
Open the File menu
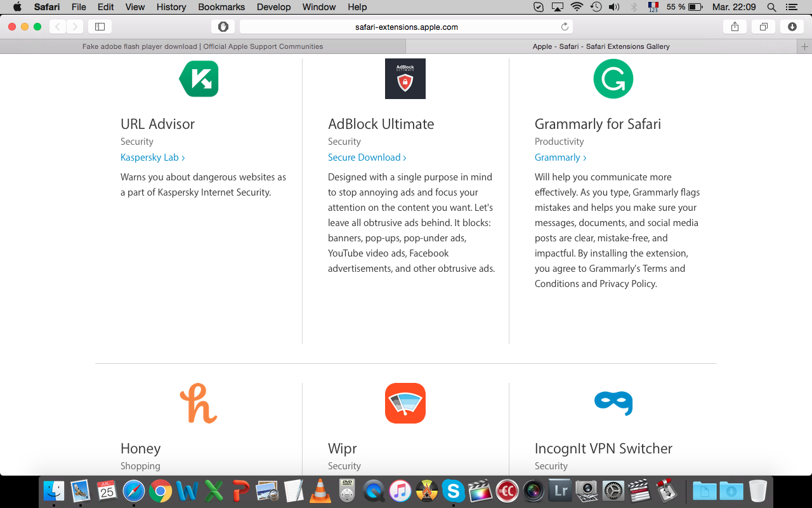[79, 7]
